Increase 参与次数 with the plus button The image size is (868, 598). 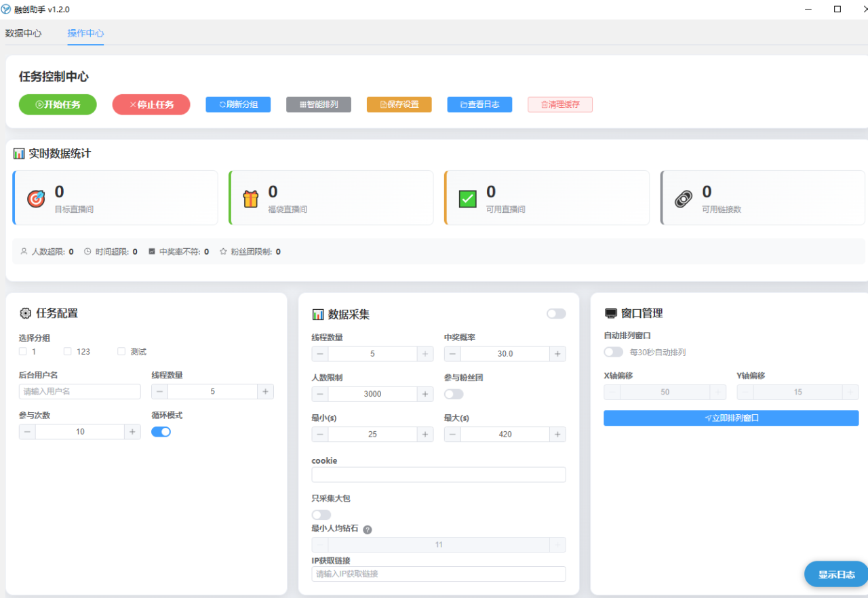[x=132, y=432]
